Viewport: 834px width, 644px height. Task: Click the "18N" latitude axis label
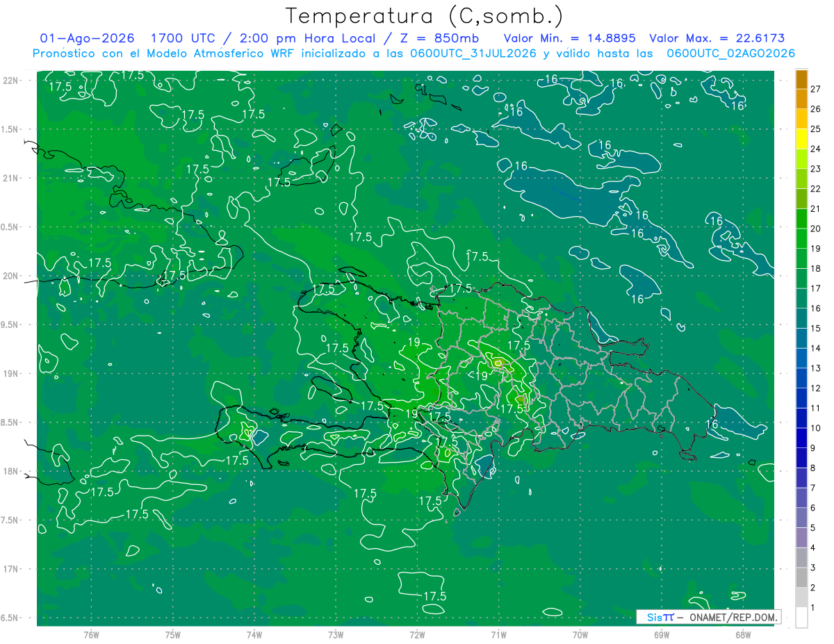[x=10, y=471]
